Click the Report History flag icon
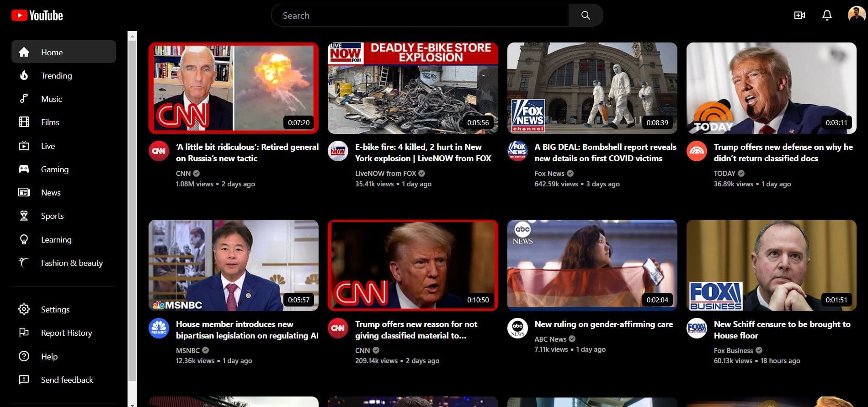This screenshot has width=868, height=407. (24, 333)
